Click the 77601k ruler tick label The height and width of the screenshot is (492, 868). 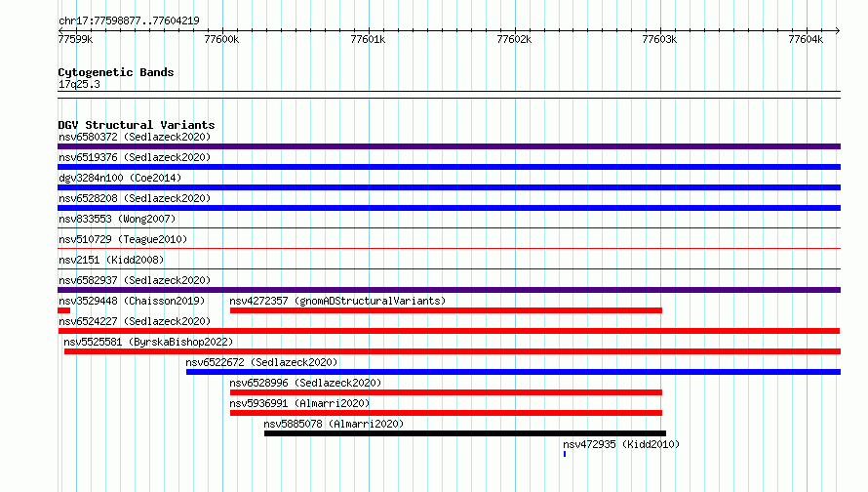coord(368,39)
